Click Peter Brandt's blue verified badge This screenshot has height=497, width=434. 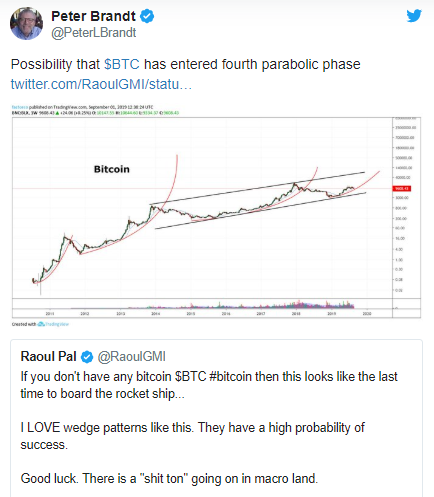[147, 16]
